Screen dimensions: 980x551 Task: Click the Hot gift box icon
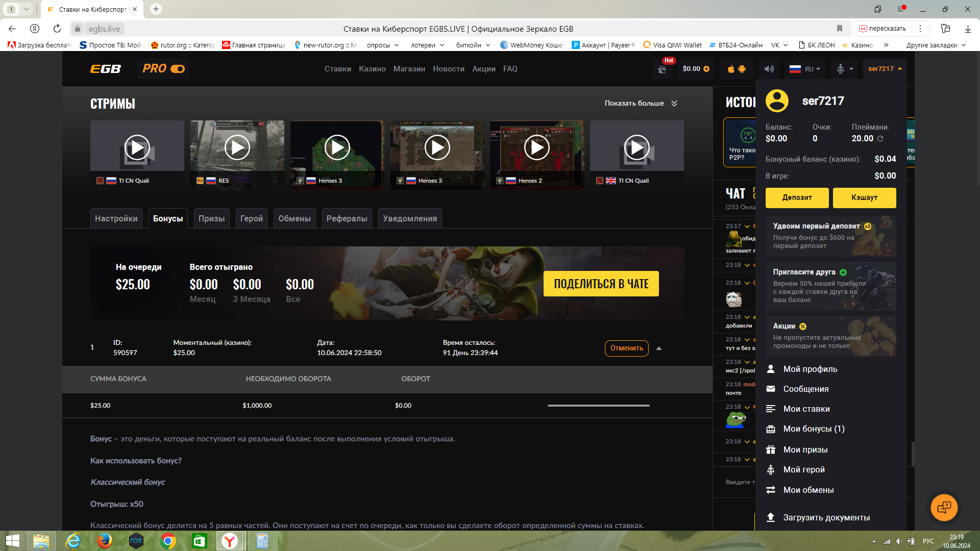662,69
